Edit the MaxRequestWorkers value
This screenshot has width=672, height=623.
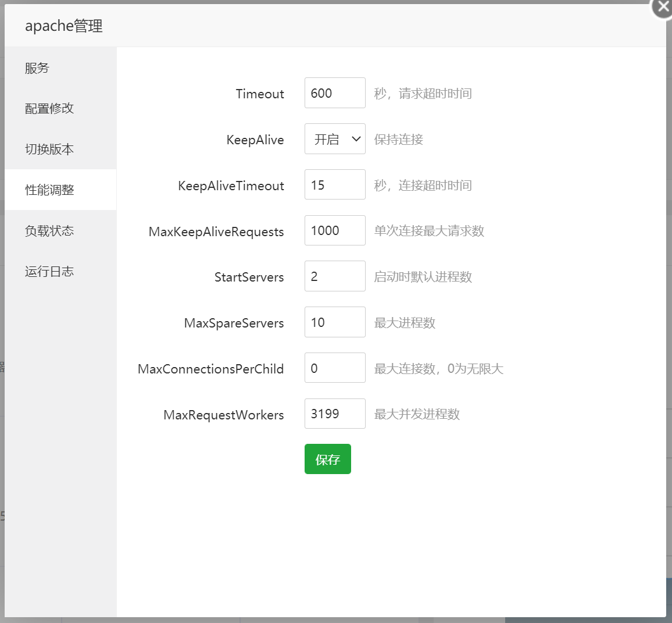tap(335, 414)
